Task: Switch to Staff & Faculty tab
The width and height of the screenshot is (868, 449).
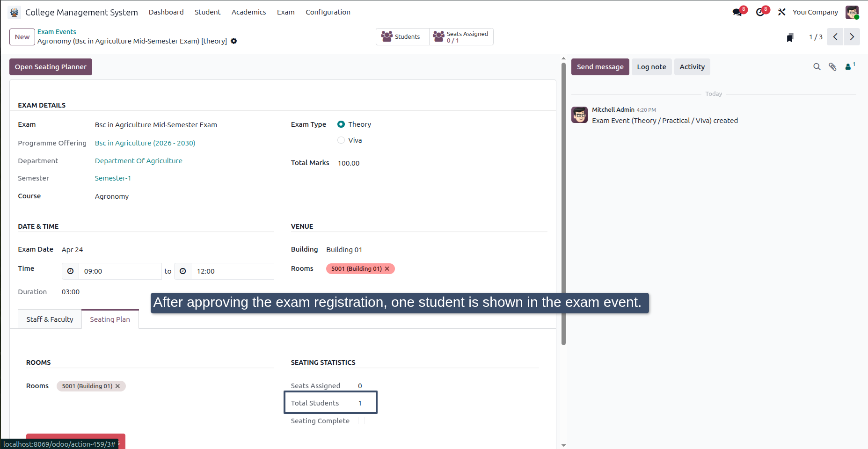Action: tap(50, 319)
